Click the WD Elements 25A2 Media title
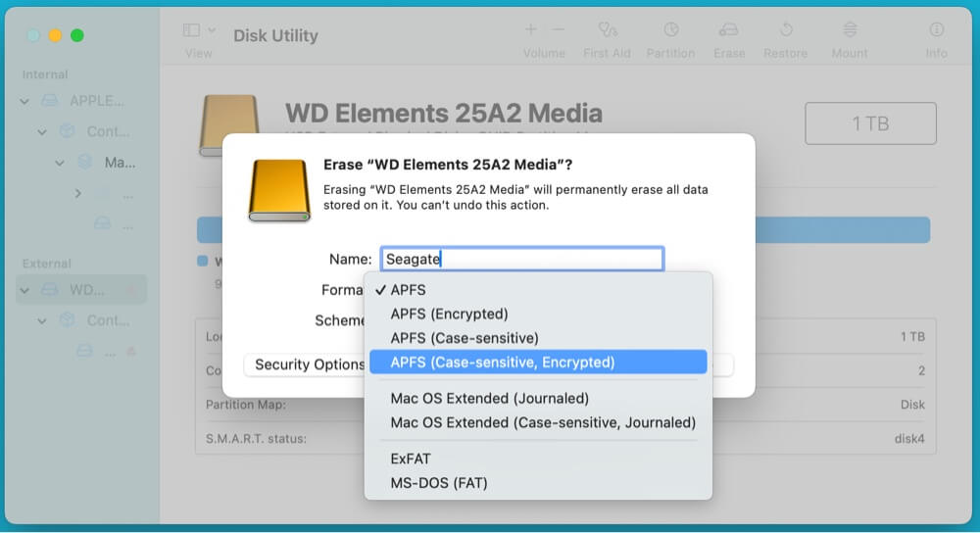Viewport: 980px width, 533px height. (444, 114)
